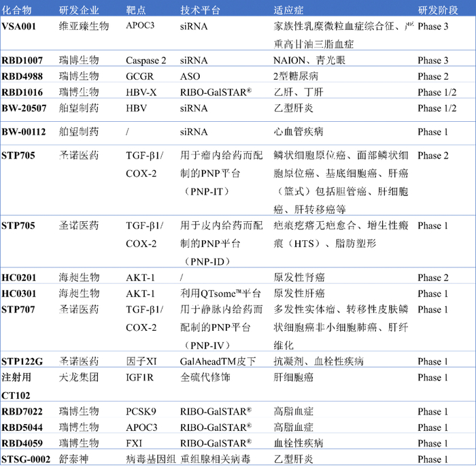Click indication 2型糖尿病
This screenshot has height=471, width=476.
click(x=296, y=76)
